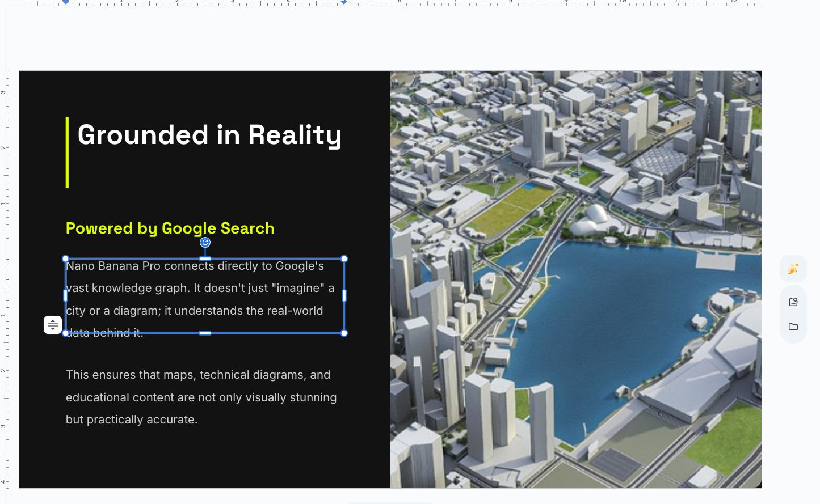This screenshot has width=820, height=504.
Task: Click the left-edge resize handle of the text box
Action: tap(66, 296)
